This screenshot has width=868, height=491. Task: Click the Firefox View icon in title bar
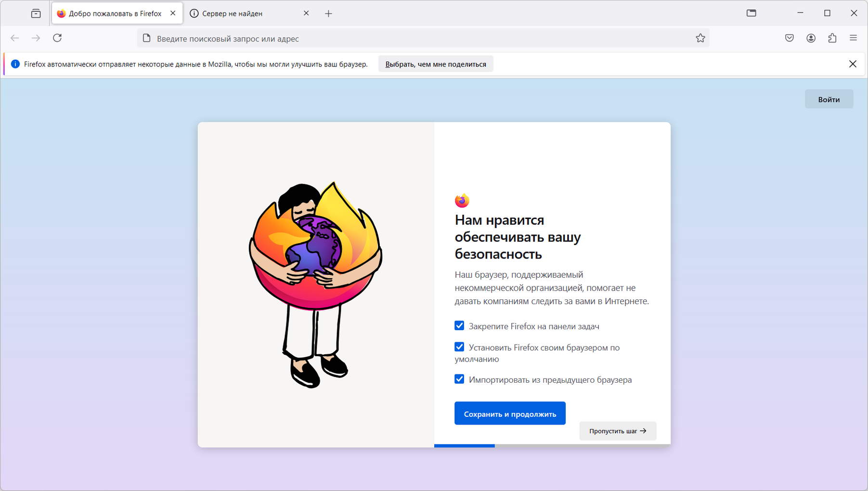751,13
